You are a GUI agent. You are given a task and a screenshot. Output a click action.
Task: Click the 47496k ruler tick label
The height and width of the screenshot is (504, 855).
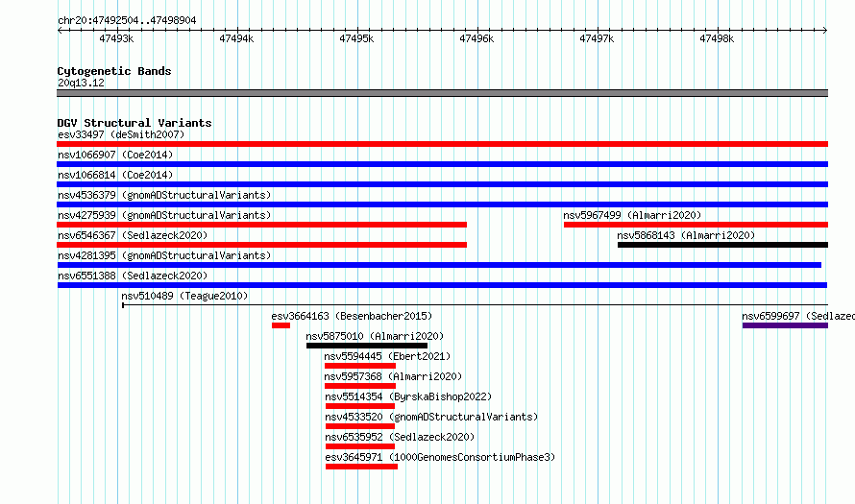pos(476,38)
